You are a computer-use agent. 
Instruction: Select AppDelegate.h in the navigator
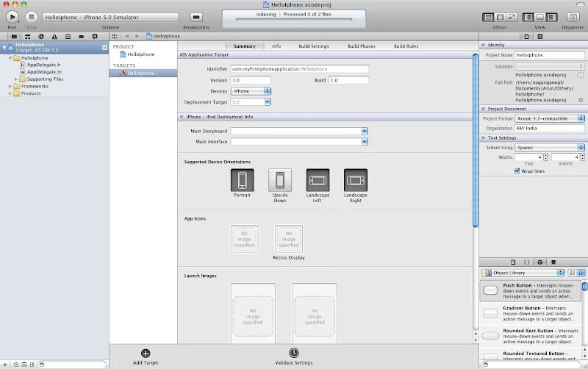43,65
